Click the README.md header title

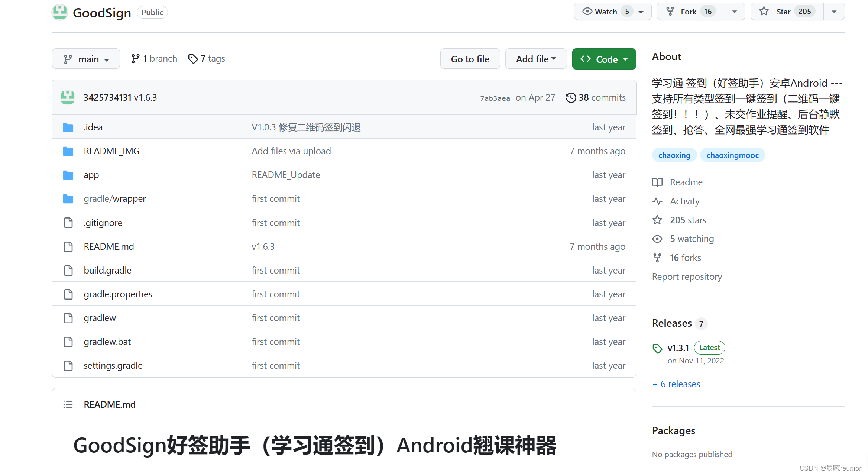click(x=110, y=404)
